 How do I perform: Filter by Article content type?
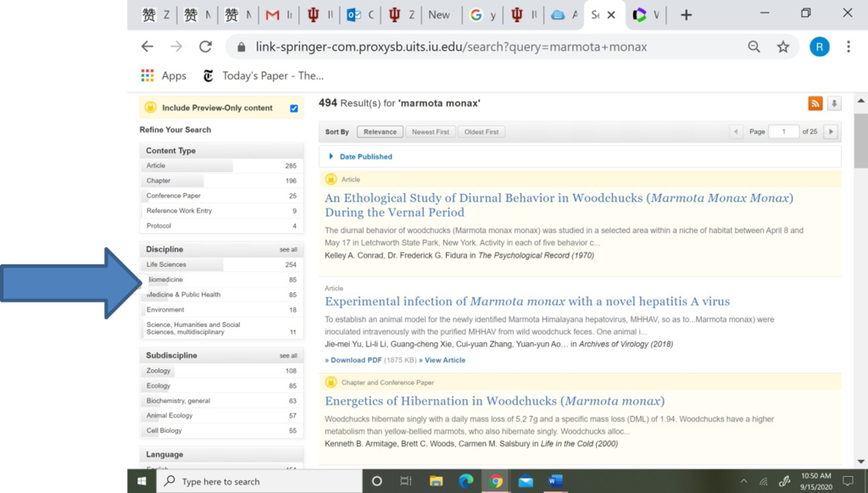coord(221,165)
